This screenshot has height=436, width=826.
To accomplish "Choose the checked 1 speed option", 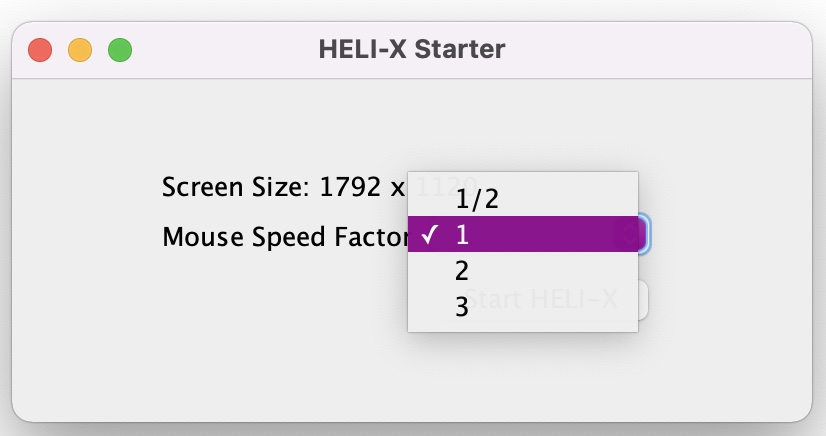I will [x=463, y=235].
